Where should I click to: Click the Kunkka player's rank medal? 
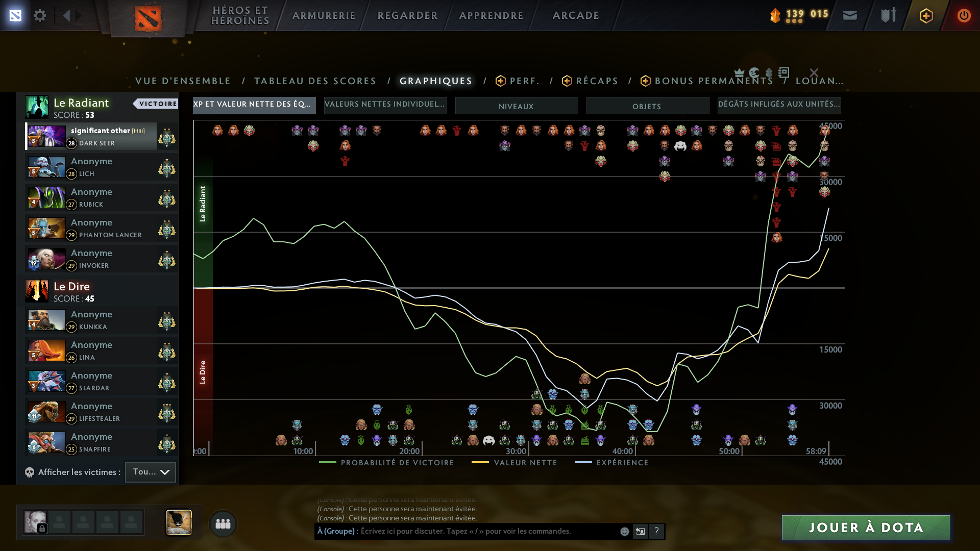pos(167,321)
